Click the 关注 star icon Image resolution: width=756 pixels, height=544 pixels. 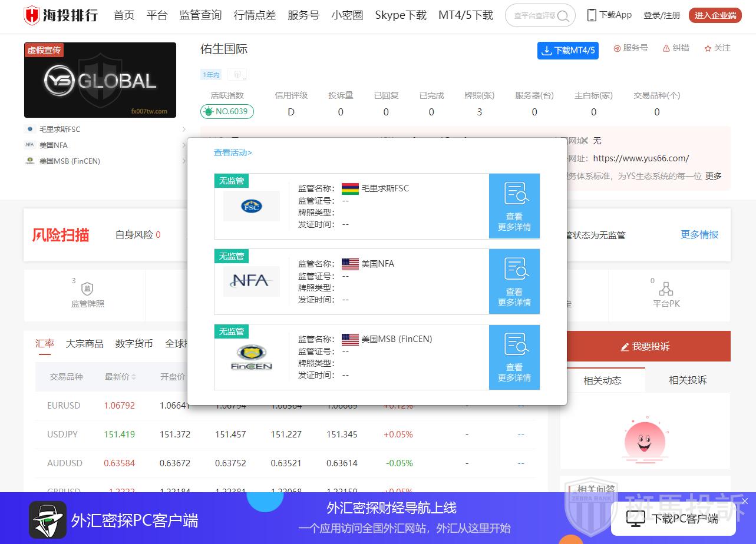pos(708,49)
